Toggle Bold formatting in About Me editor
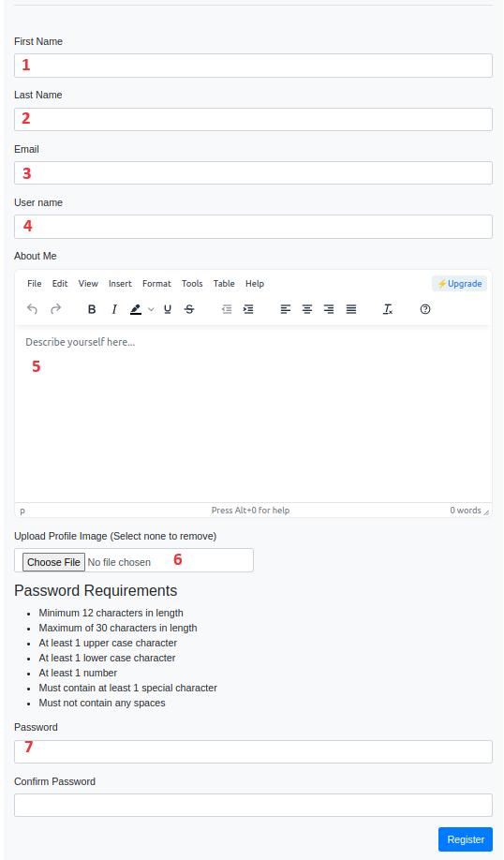Image resolution: width=504 pixels, height=860 pixels. click(92, 309)
